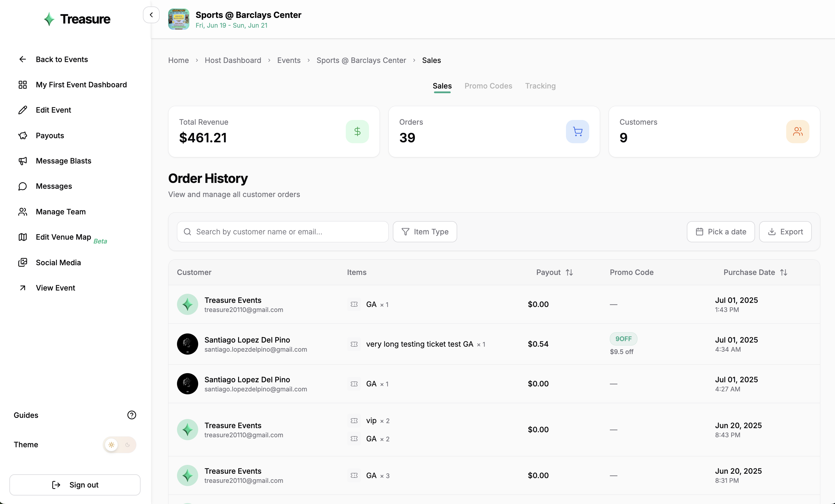Toggle the light/dark Theme switch
835x504 pixels.
(x=119, y=445)
